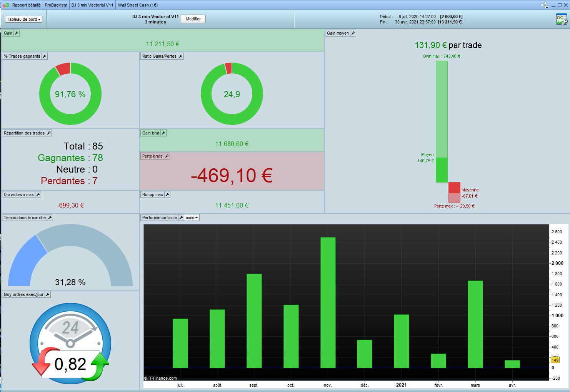570x392 pixels.
Task: Click the Perte brute wrench icon
Action: [167, 156]
